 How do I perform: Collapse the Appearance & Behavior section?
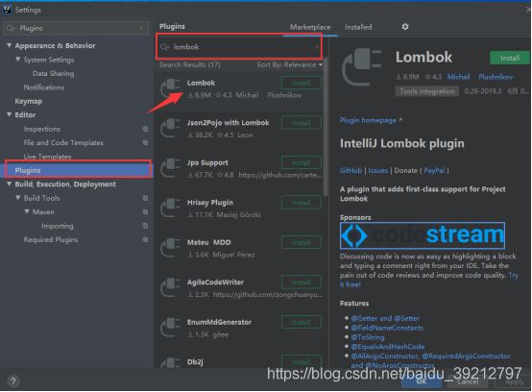(10, 45)
